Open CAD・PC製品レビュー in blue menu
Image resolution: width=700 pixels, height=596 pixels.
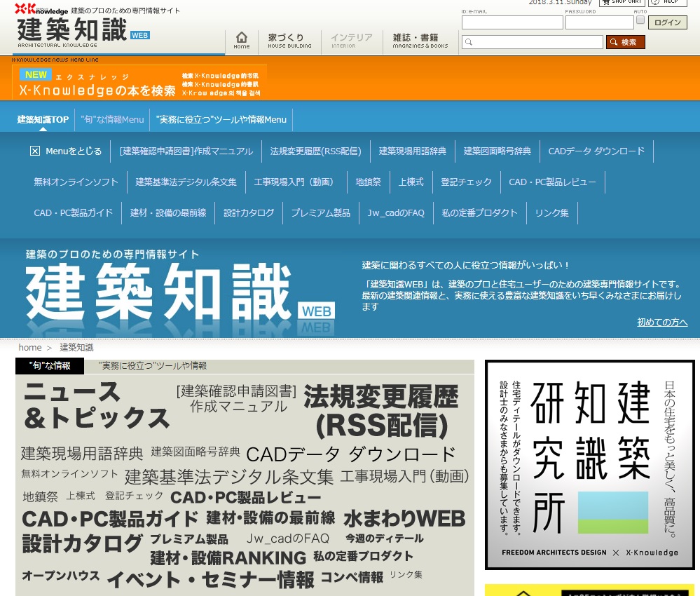(x=553, y=182)
